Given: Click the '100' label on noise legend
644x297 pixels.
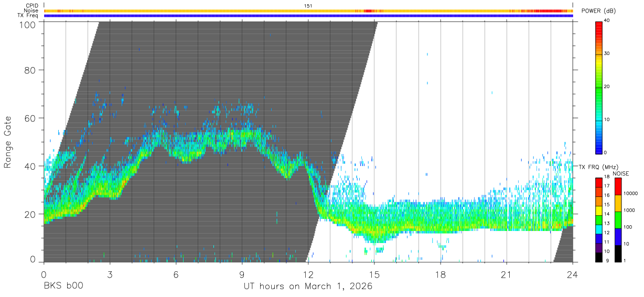Looking at the screenshot, I should (628, 227).
